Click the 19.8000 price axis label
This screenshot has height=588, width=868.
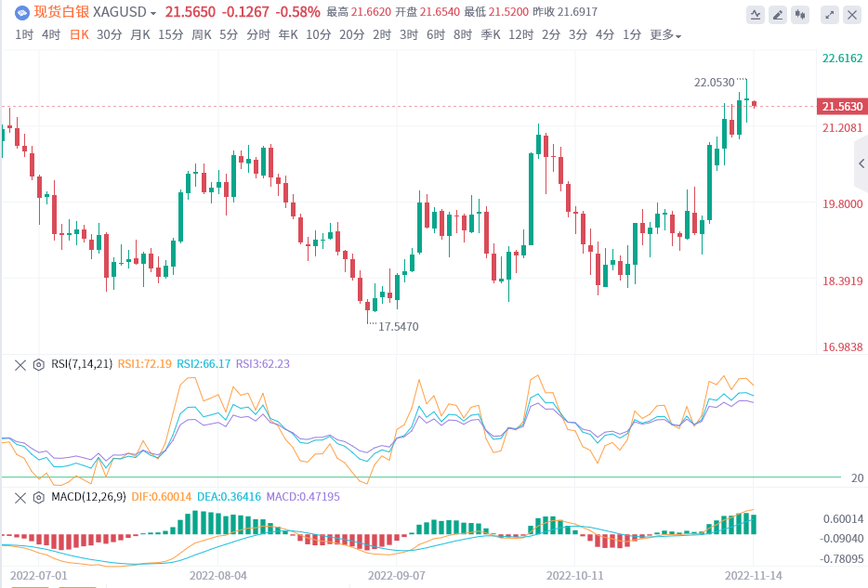click(842, 204)
